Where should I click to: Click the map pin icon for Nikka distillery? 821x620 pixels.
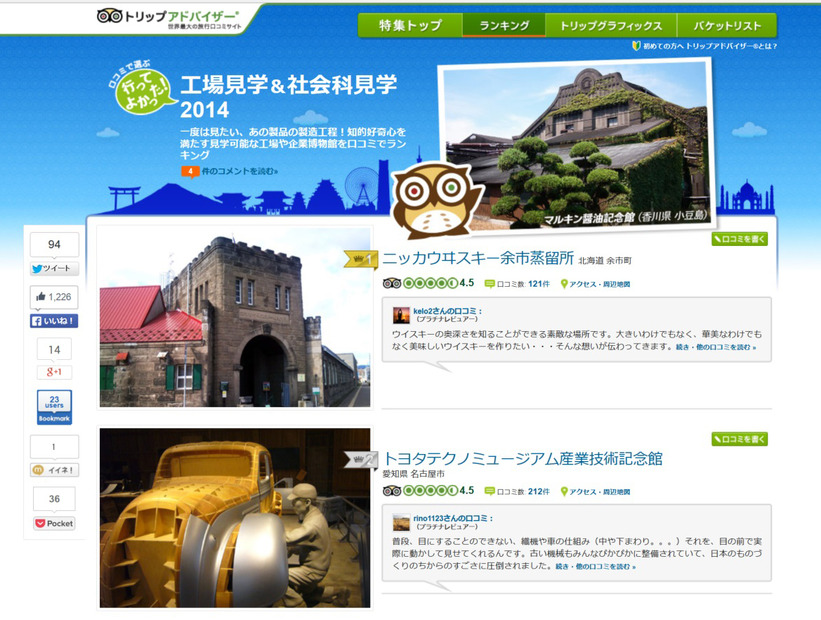[564, 284]
